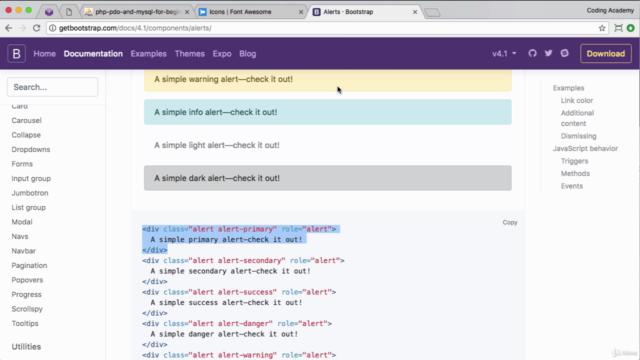
Task: Click the docs Search field
Action: coord(53,87)
